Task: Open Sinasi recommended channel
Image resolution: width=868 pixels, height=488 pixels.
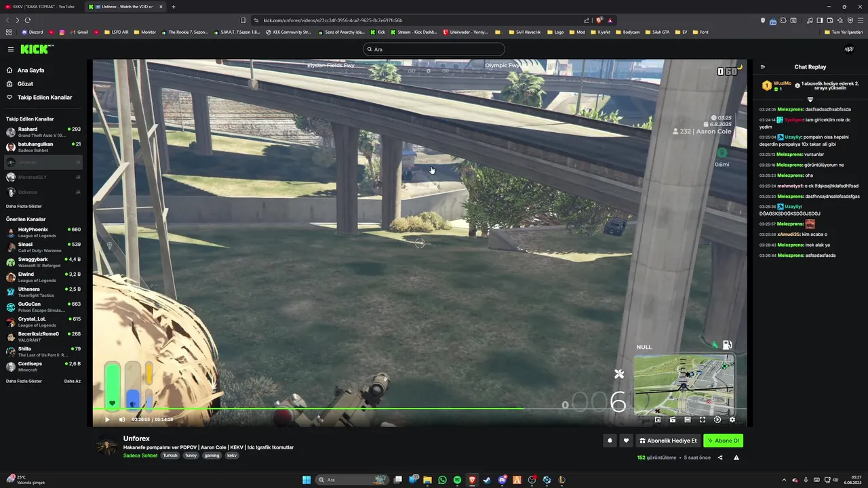Action: (x=43, y=247)
